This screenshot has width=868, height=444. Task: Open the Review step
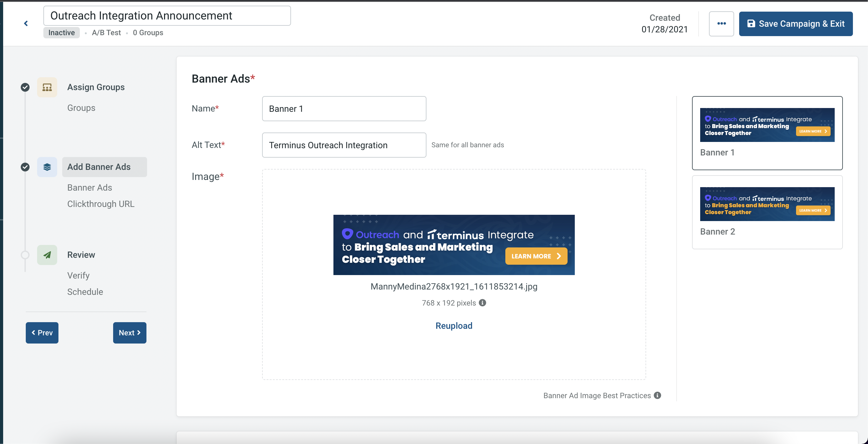click(x=81, y=255)
